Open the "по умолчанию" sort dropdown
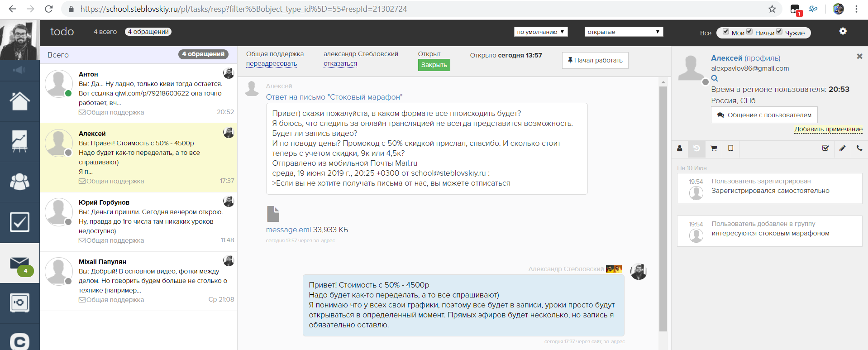The height and width of the screenshot is (350, 868). tap(541, 32)
